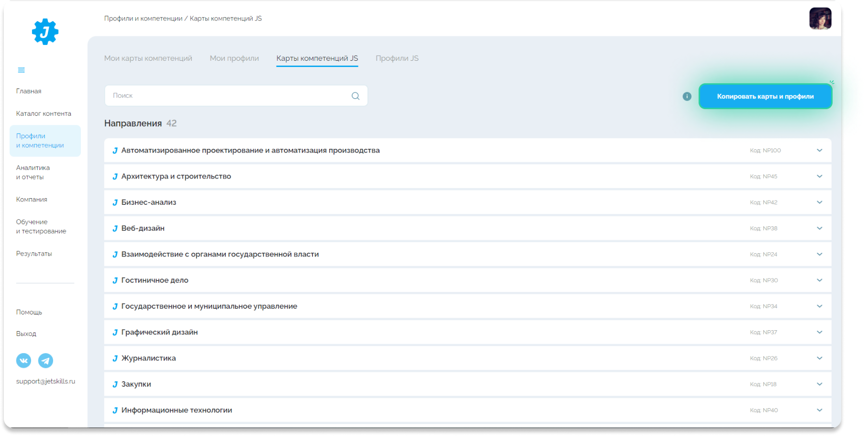Open Каталог контента in sidebar
Screen dimensions: 868x436
pyautogui.click(x=44, y=113)
